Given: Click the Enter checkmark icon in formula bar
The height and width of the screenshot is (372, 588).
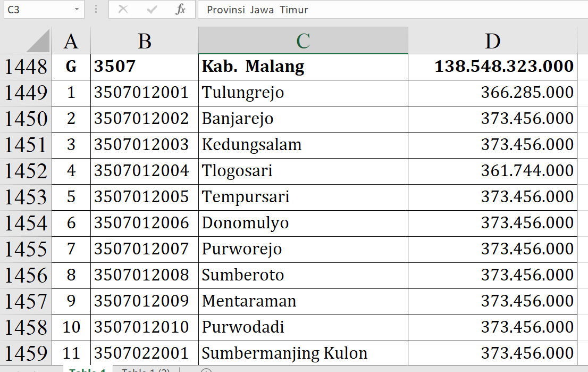Looking at the screenshot, I should 152,10.
